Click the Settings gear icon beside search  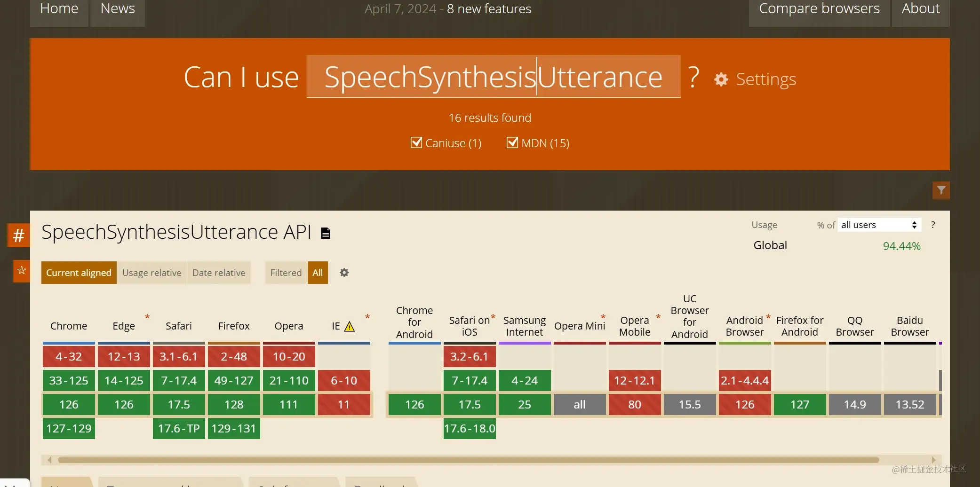[721, 79]
